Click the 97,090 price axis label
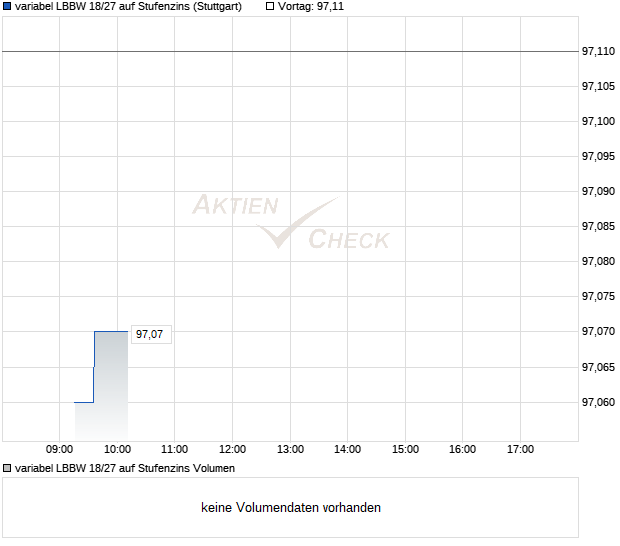This screenshot has height=546, width=620. 598,191
